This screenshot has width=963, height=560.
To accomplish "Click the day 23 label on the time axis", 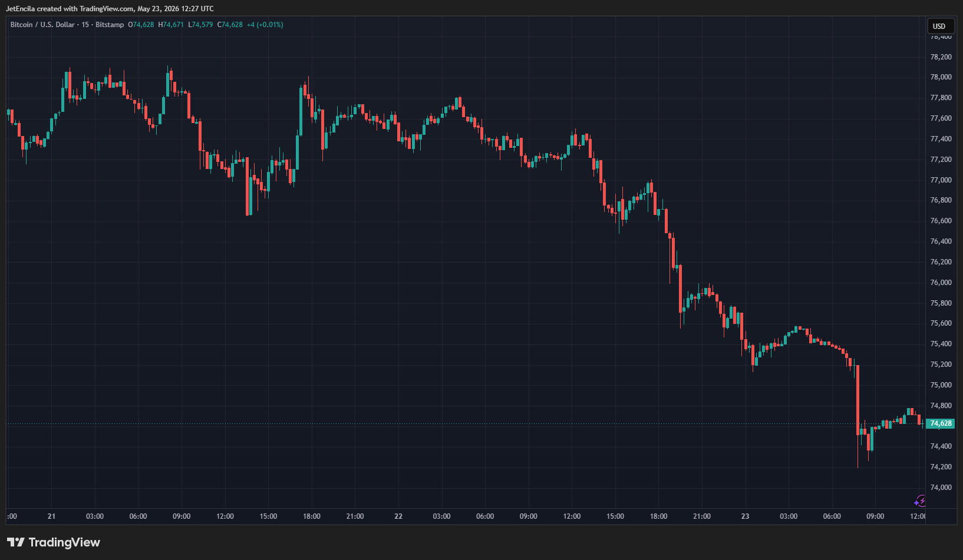I will pyautogui.click(x=746, y=516).
